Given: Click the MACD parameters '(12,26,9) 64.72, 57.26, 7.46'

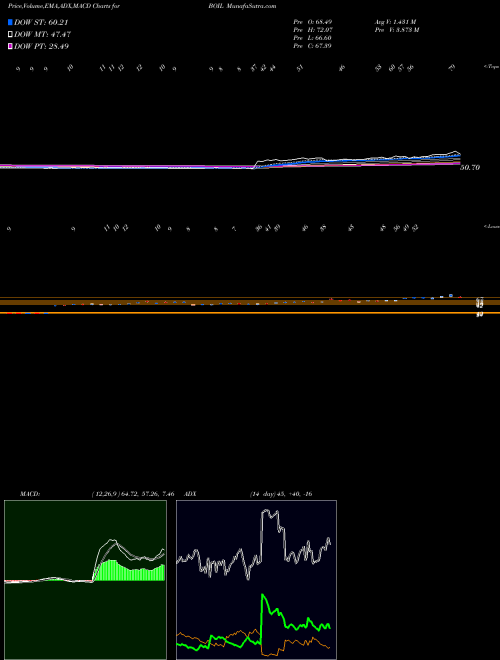Looking at the screenshot, I should pos(133,494).
